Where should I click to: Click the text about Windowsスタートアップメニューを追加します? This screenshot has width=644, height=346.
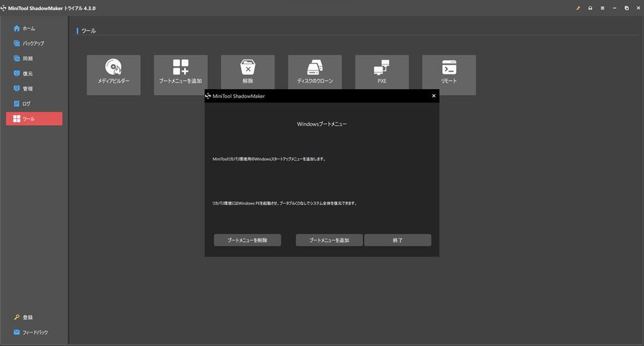[269, 159]
